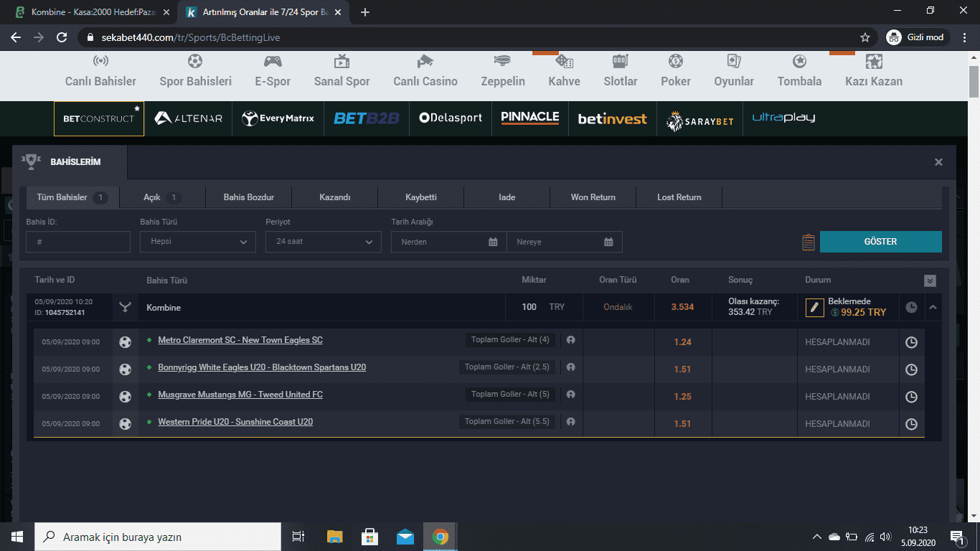Select Pinnacle provider

coord(530,118)
